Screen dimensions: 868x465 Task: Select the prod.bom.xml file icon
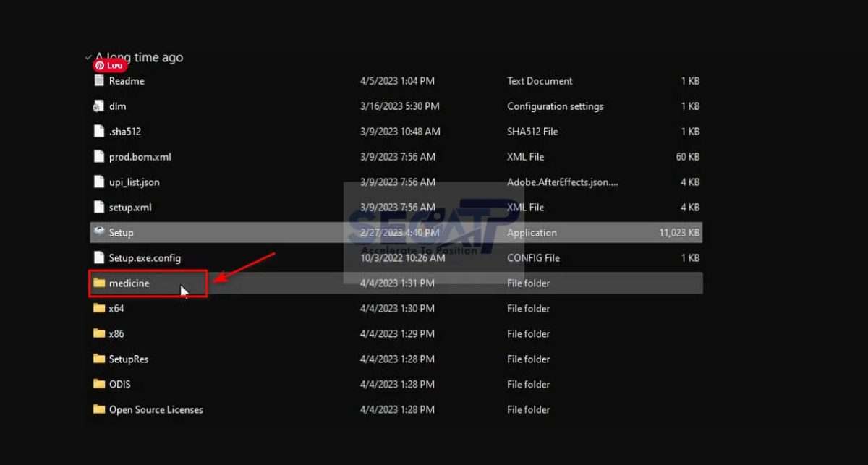click(99, 157)
